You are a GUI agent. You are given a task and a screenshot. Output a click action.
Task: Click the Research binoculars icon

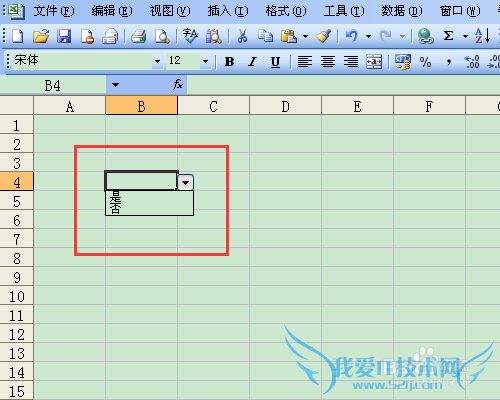[214, 36]
